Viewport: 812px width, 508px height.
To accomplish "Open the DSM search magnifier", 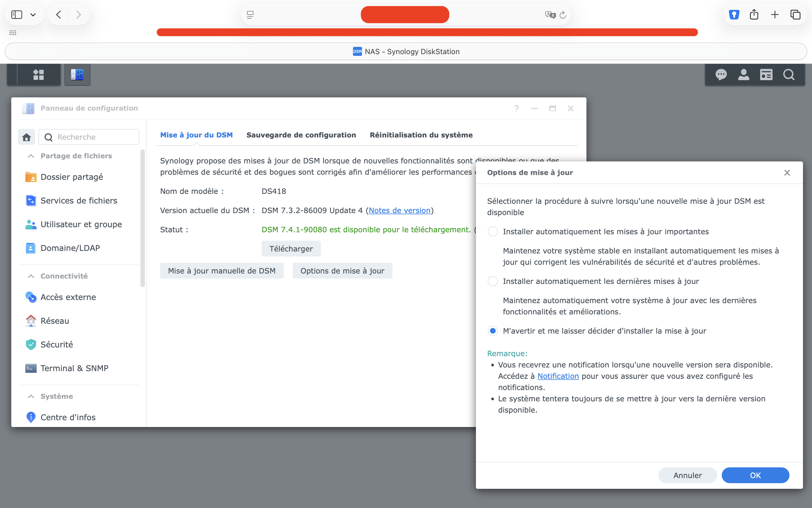I will [x=789, y=75].
